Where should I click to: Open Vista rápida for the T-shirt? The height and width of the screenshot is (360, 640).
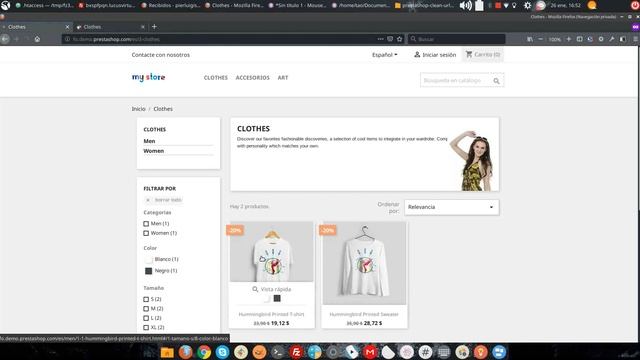(272, 289)
